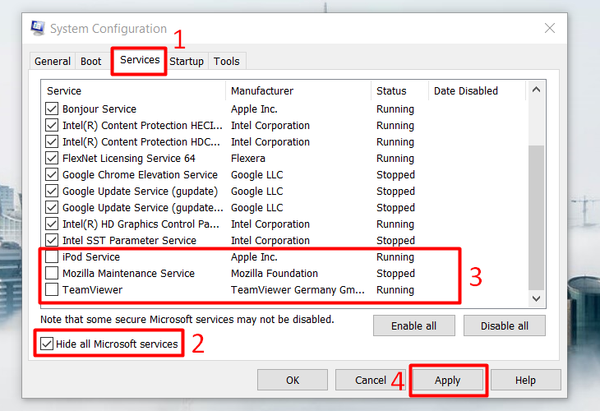Toggle Hide all Microsoft services checkbox
Screen dimensions: 600x411
(48, 344)
